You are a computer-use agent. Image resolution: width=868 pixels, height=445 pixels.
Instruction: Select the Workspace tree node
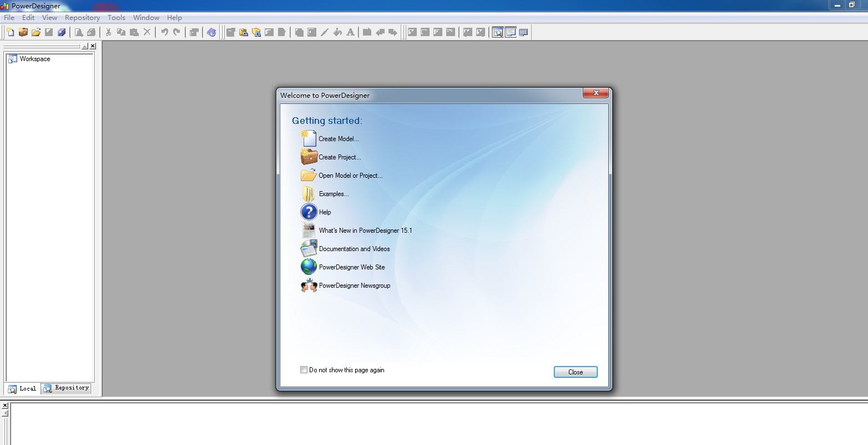pyautogui.click(x=35, y=59)
